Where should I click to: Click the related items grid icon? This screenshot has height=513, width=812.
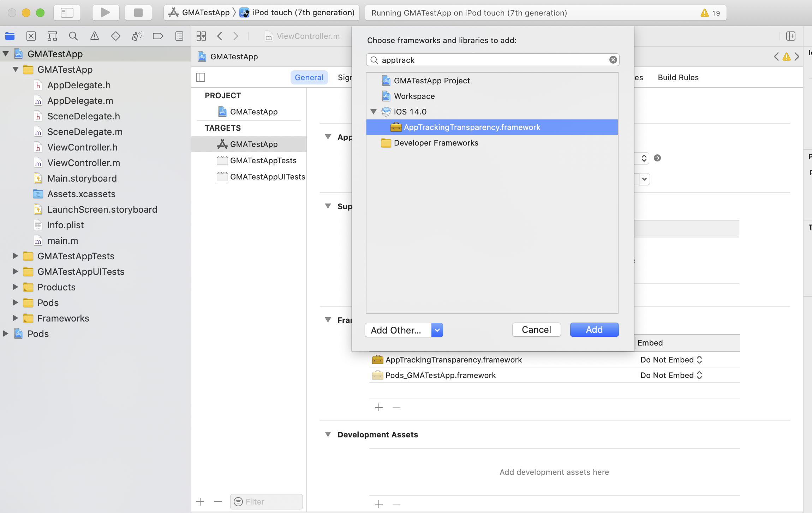(201, 36)
